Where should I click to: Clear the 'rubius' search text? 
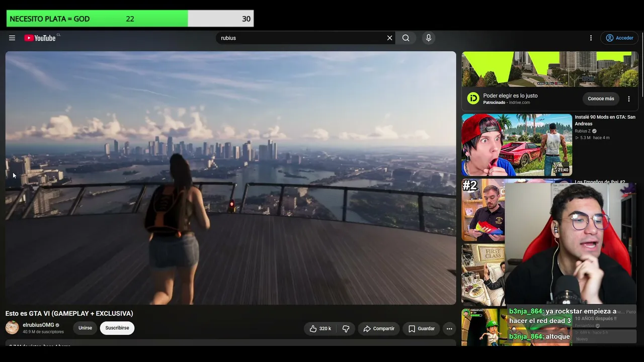(389, 38)
